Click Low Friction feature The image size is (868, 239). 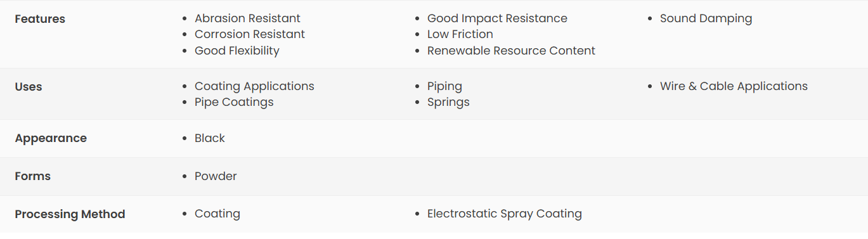coord(460,34)
